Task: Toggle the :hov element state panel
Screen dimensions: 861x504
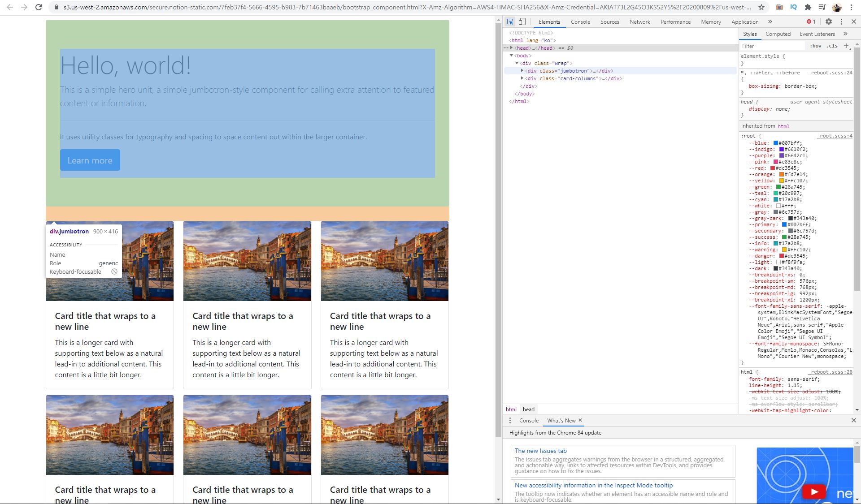Action: (x=816, y=46)
